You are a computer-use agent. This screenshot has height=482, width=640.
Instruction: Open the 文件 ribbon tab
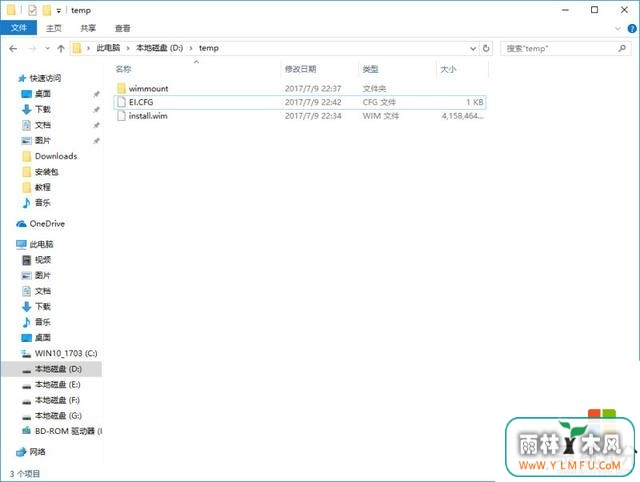click(x=19, y=28)
